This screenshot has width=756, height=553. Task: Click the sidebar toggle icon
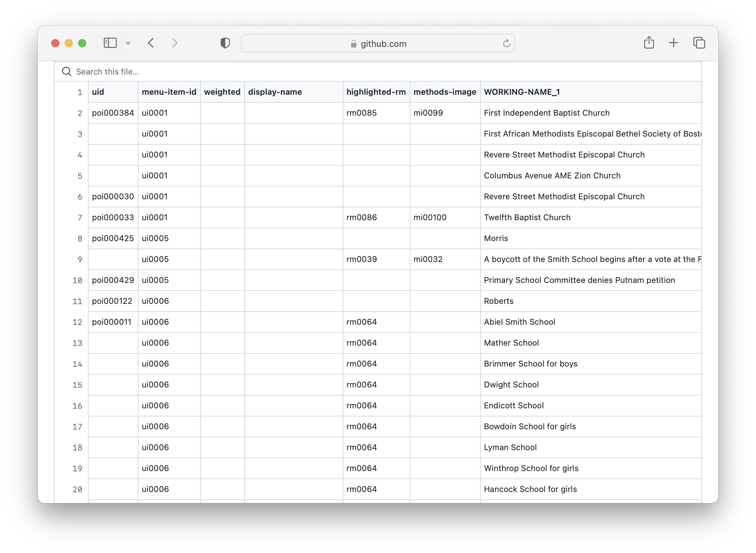[x=110, y=43]
